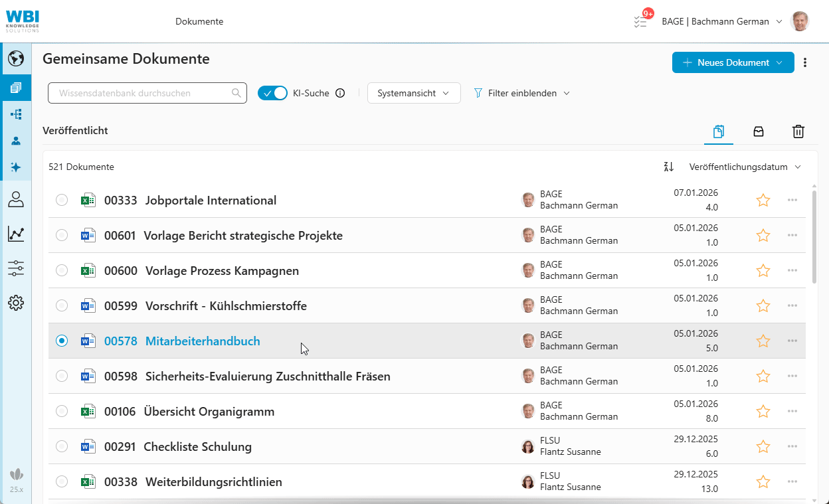The image size is (829, 504).
Task: Open the organization structure sidebar icon
Action: [16, 114]
